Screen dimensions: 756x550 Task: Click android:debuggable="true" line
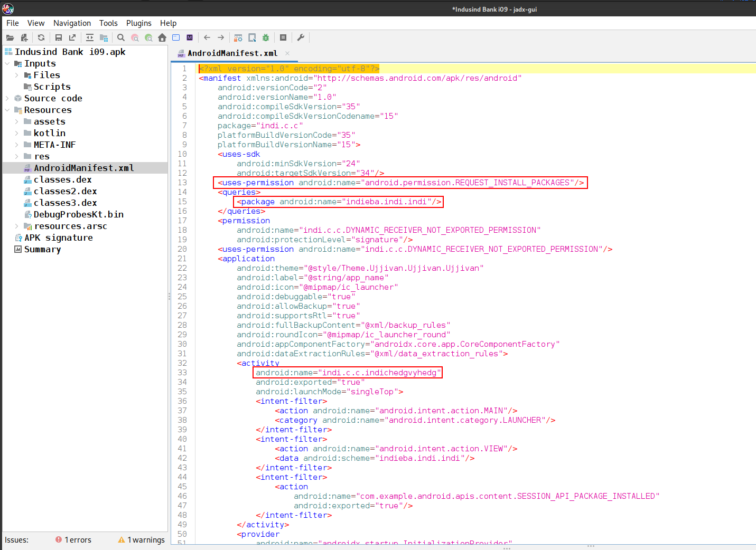tap(296, 297)
